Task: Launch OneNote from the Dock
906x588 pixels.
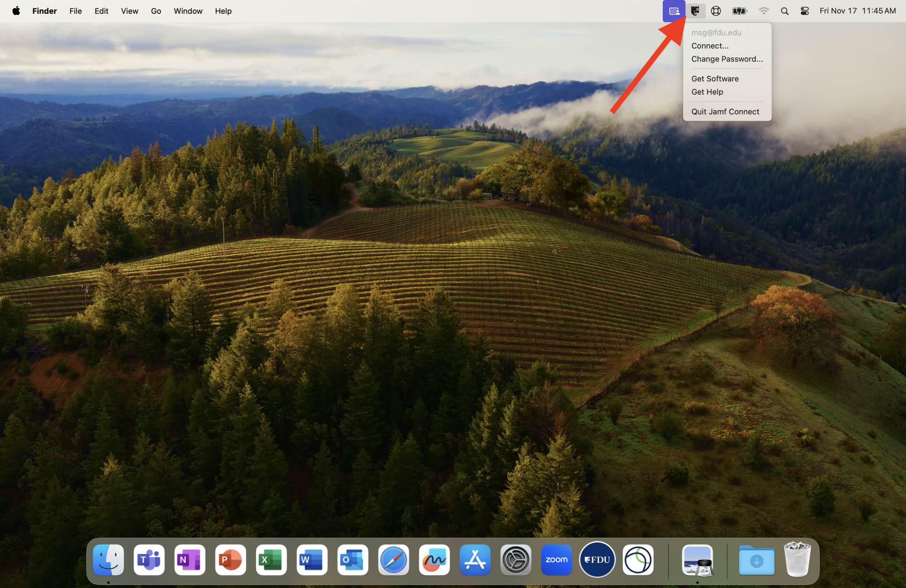Action: click(190, 560)
